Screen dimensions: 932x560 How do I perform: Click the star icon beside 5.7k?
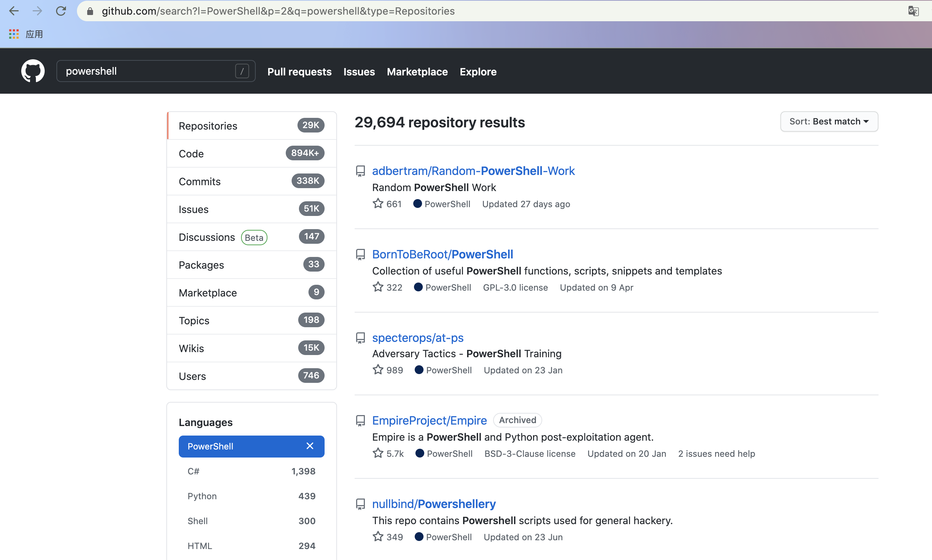tap(378, 453)
